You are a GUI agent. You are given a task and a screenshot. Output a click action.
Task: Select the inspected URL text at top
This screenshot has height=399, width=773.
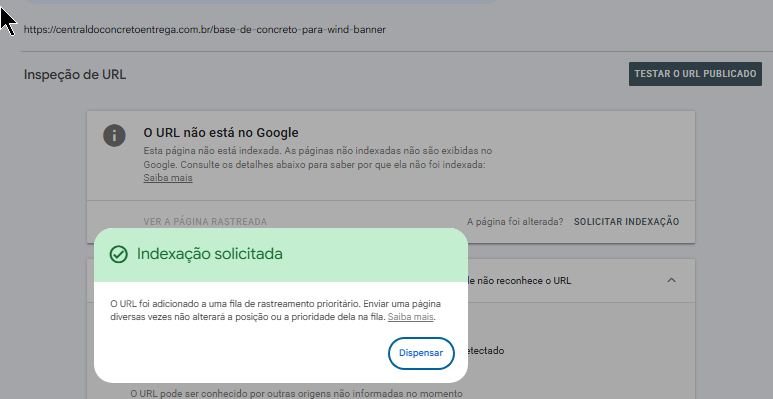tap(205, 30)
